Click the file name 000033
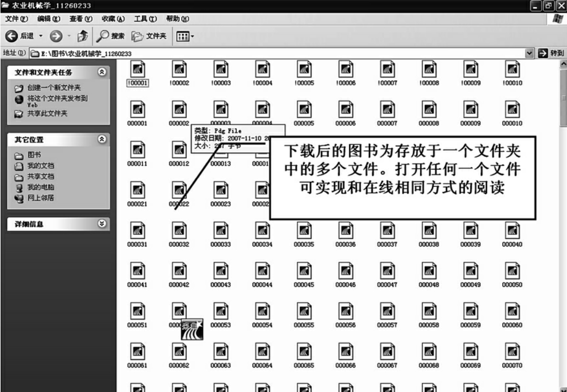This screenshot has height=392, width=567. 221,245
